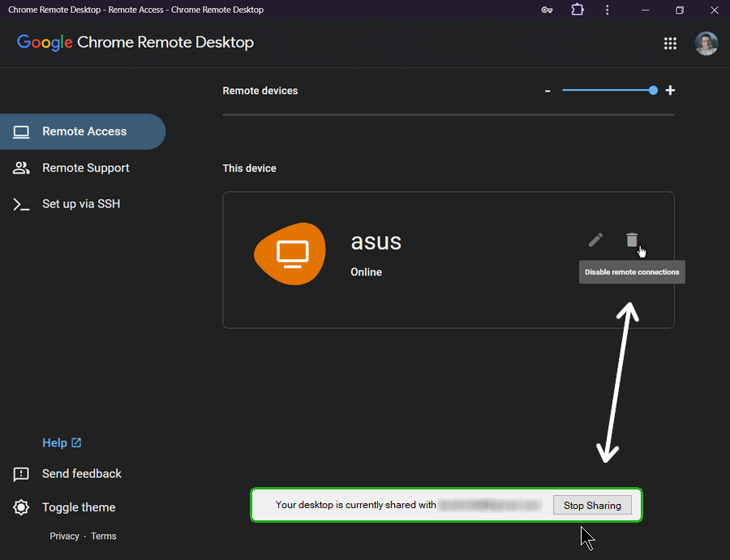Open Set up via SSH
The height and width of the screenshot is (560, 730).
coord(83,203)
